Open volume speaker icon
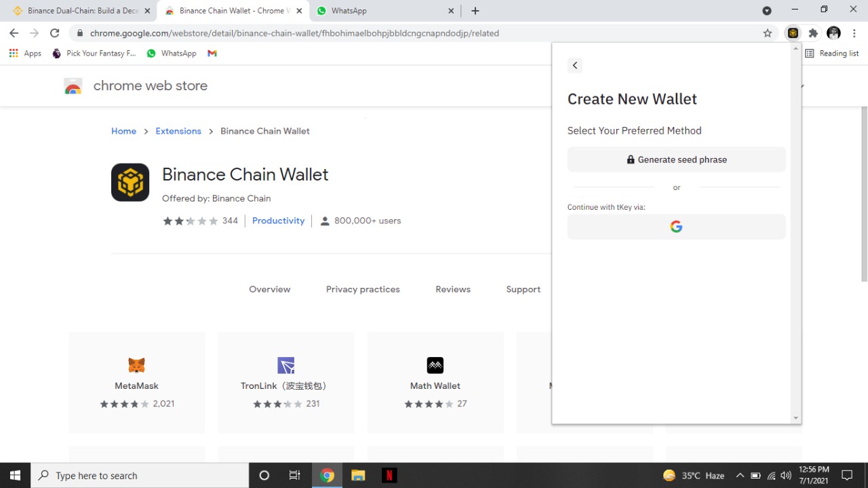 (786, 475)
